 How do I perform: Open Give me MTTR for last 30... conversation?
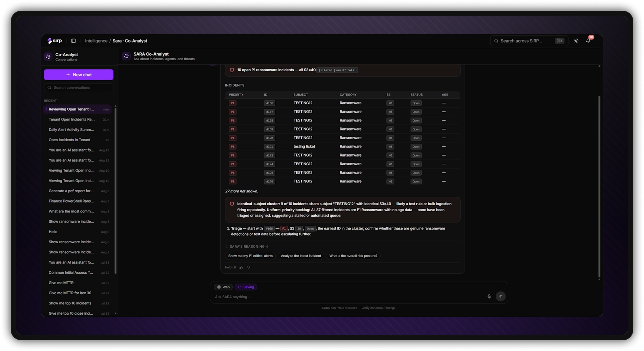pos(78,293)
